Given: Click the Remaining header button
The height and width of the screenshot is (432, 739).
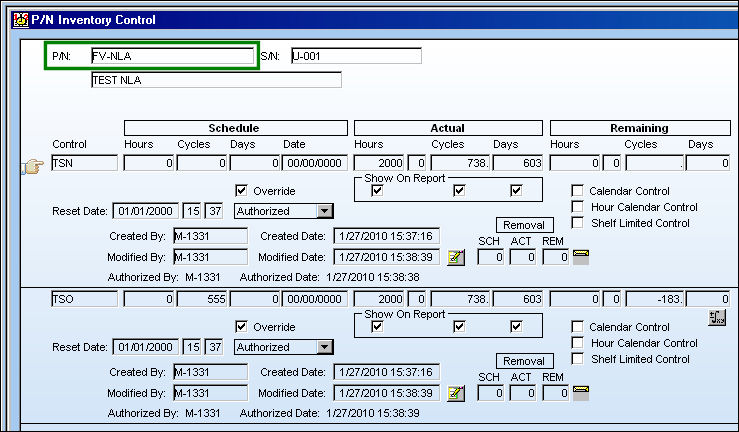Looking at the screenshot, I should click(640, 128).
